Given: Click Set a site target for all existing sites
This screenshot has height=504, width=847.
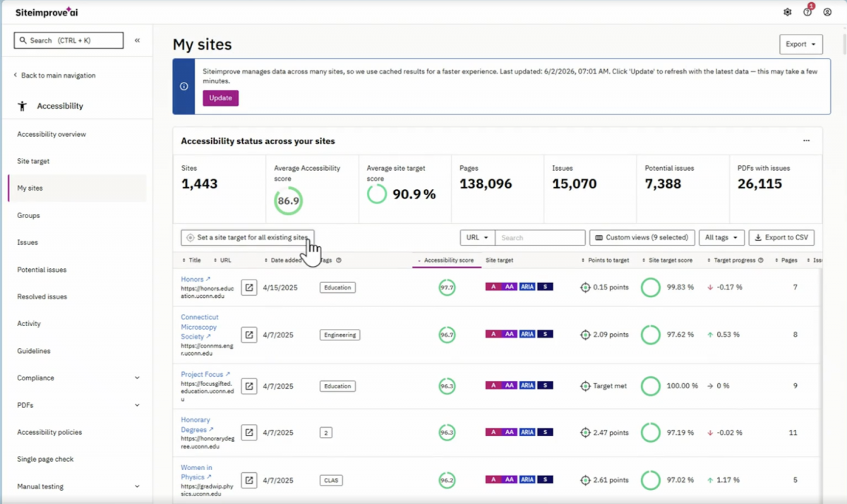Looking at the screenshot, I should 247,238.
